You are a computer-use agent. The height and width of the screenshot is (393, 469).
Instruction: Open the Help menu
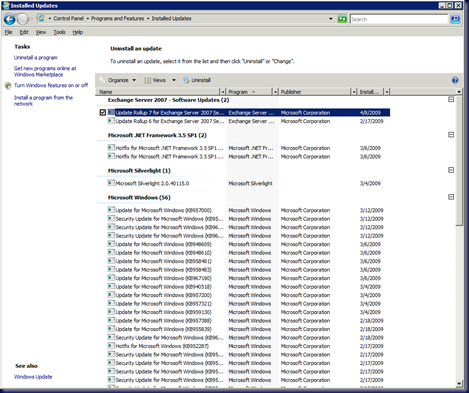tap(78, 32)
